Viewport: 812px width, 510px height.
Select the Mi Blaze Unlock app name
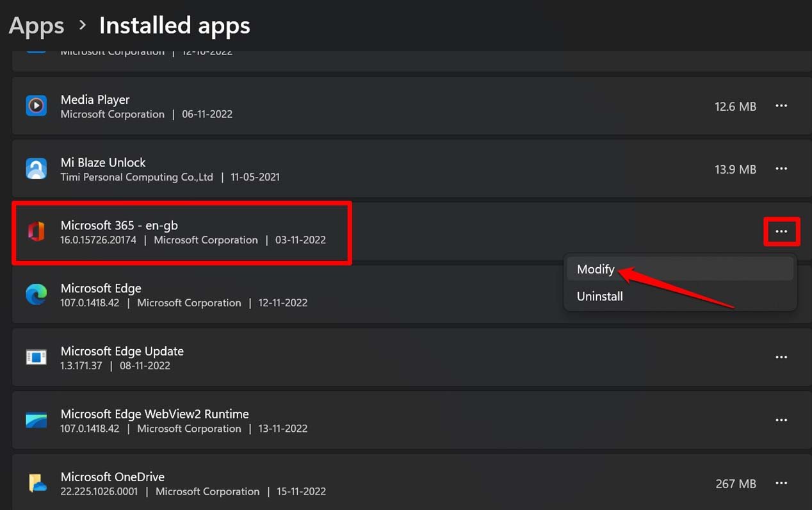point(103,162)
